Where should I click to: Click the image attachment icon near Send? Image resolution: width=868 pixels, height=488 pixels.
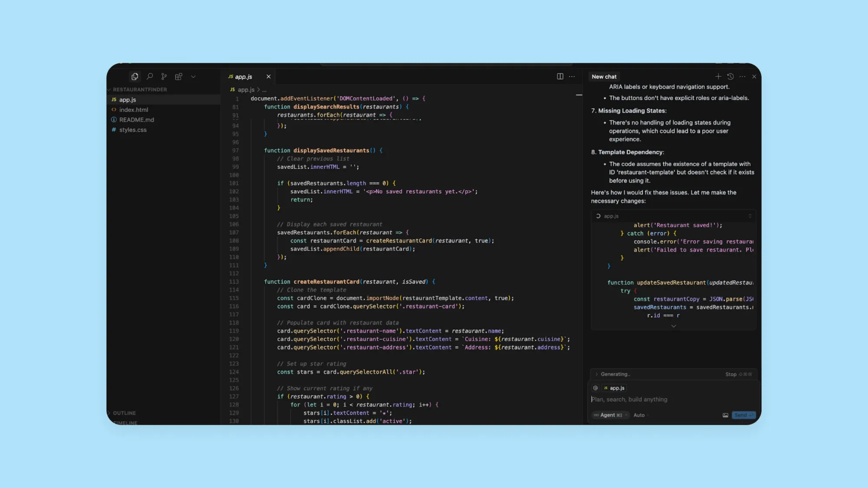point(725,415)
